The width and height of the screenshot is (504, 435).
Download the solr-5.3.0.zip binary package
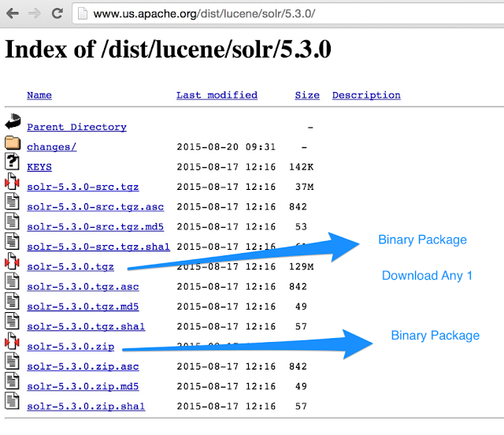(x=71, y=347)
